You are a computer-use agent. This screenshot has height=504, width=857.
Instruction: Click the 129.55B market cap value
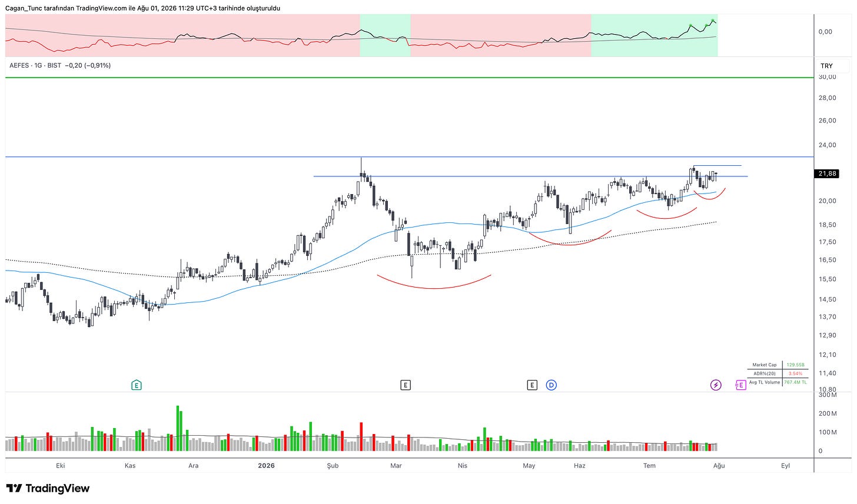[795, 365]
